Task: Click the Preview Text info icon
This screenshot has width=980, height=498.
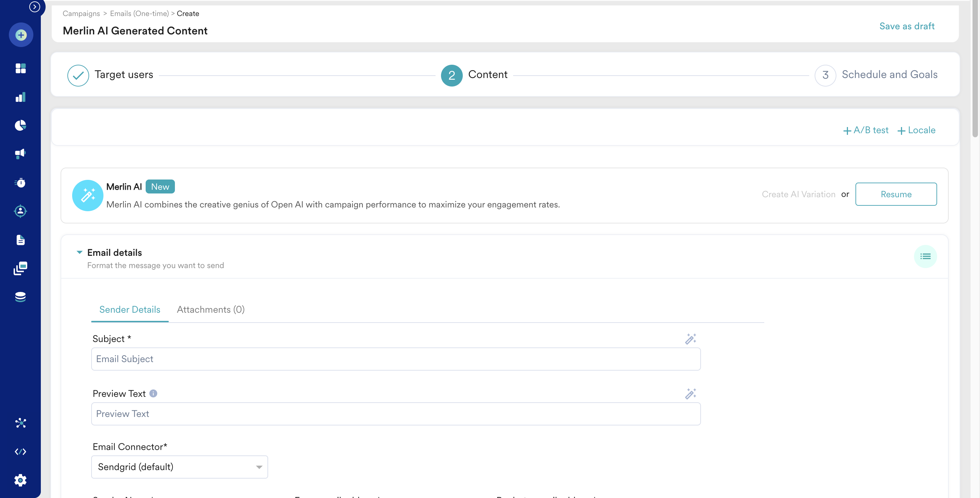Action: coord(153,394)
